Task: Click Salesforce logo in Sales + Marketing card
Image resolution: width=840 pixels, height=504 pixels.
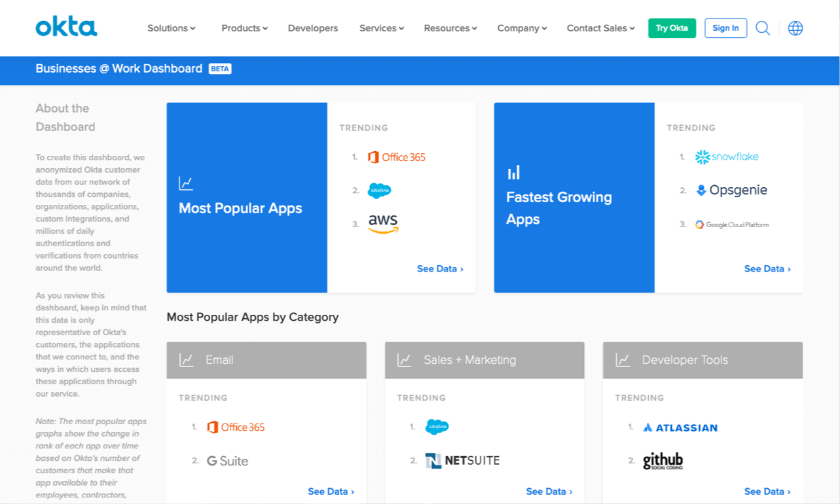Action: (437, 427)
